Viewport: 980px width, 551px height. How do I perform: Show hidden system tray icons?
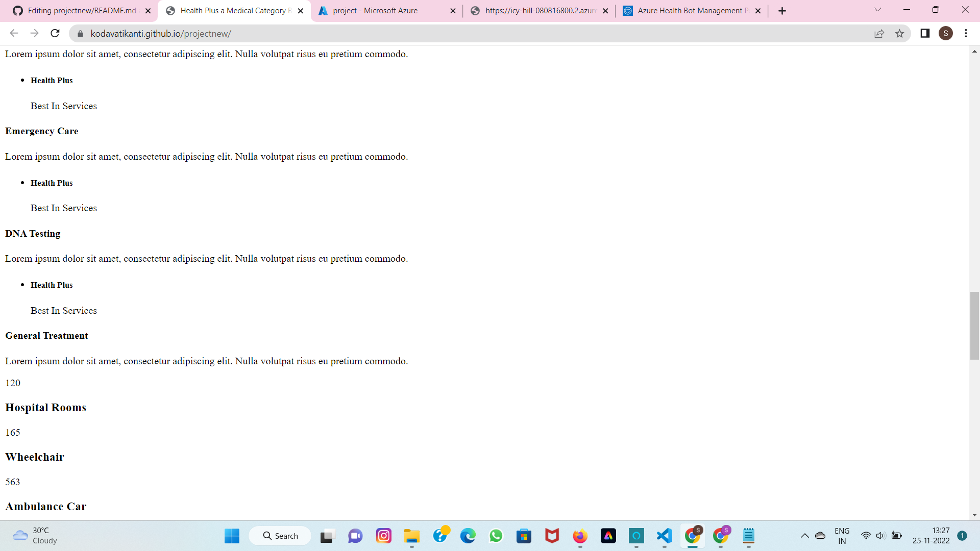804,536
